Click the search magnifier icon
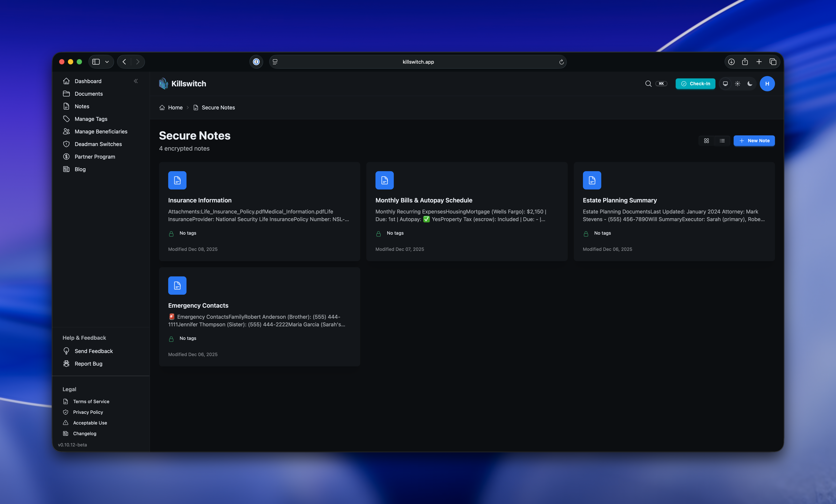 (x=648, y=84)
